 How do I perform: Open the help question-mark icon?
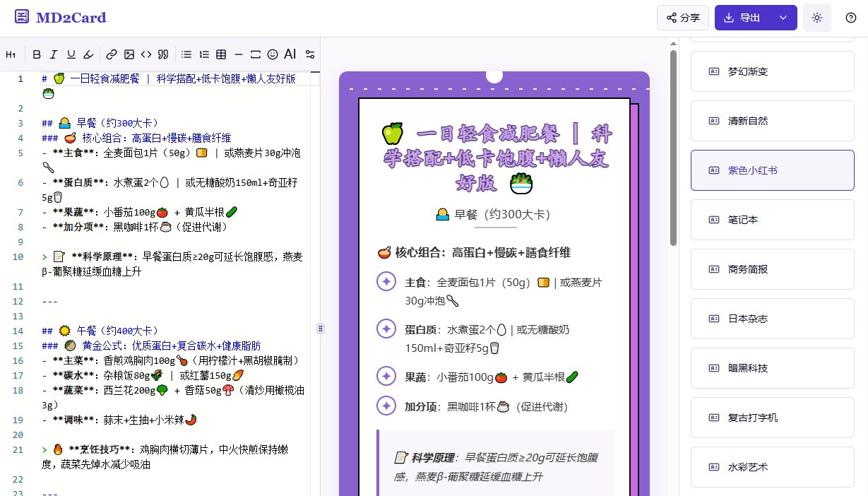click(851, 18)
